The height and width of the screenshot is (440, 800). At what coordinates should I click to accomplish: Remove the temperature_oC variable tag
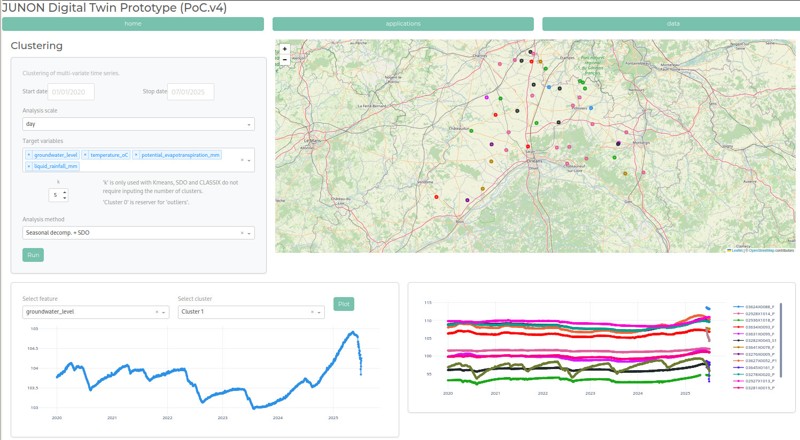pyautogui.click(x=85, y=155)
